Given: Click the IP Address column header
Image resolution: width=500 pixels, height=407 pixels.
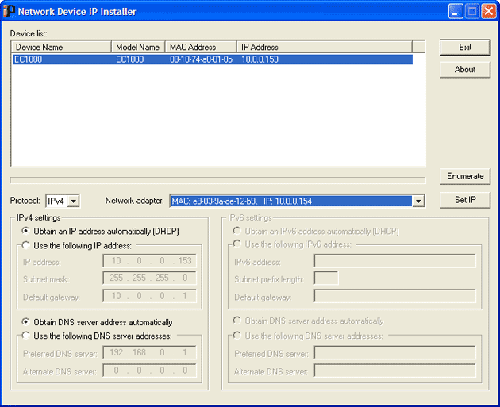Looking at the screenshot, I should pyautogui.click(x=324, y=47).
